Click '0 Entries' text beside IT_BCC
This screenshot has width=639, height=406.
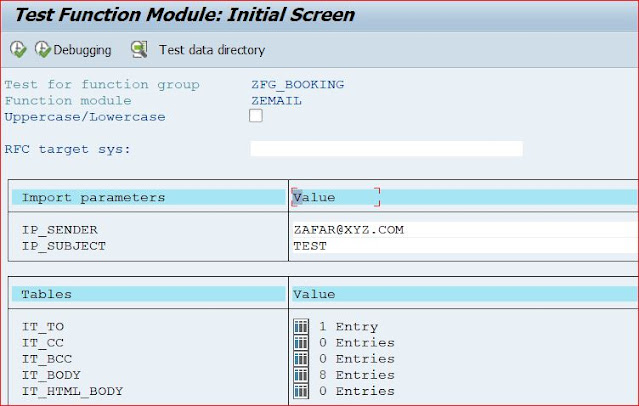(357, 359)
